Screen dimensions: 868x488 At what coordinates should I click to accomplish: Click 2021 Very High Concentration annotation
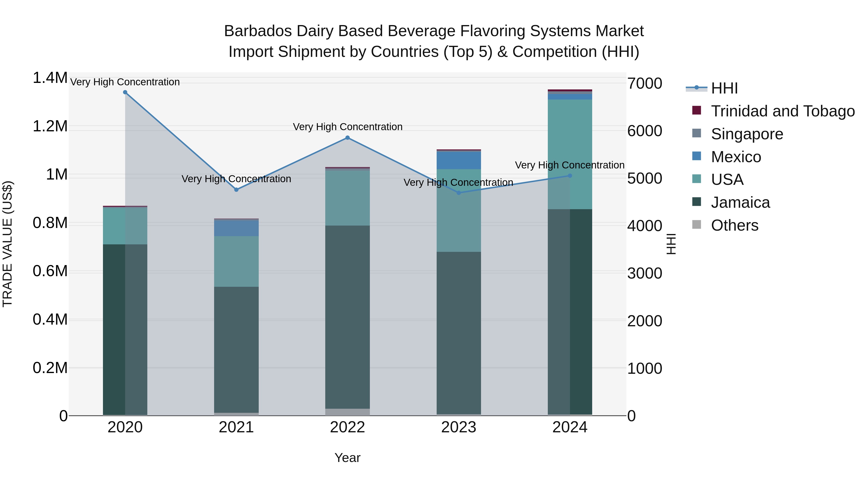point(236,179)
